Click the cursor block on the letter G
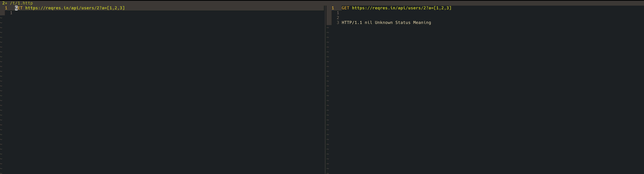 pos(16,8)
